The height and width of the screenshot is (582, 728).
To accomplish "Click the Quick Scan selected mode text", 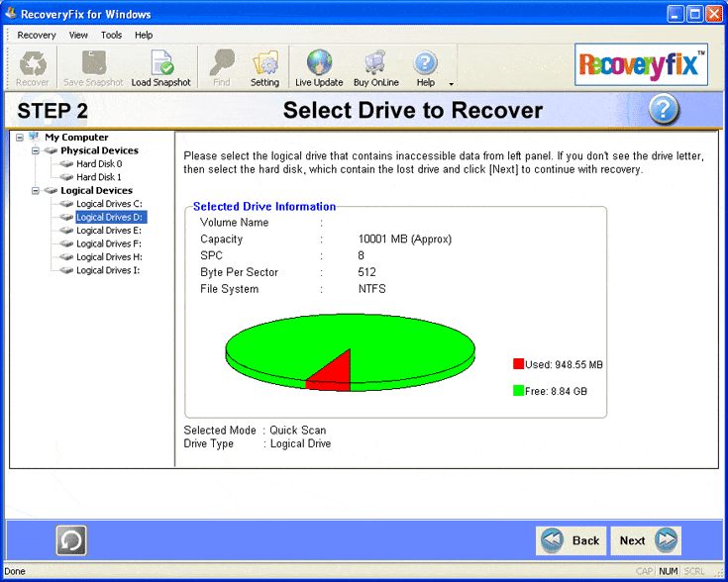I will [297, 431].
